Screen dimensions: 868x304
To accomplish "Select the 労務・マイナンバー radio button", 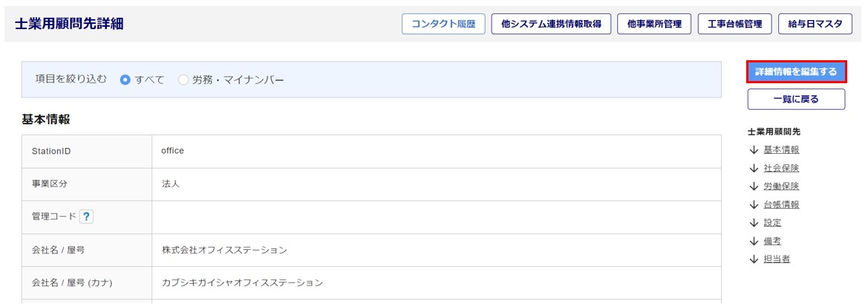I will (x=183, y=80).
